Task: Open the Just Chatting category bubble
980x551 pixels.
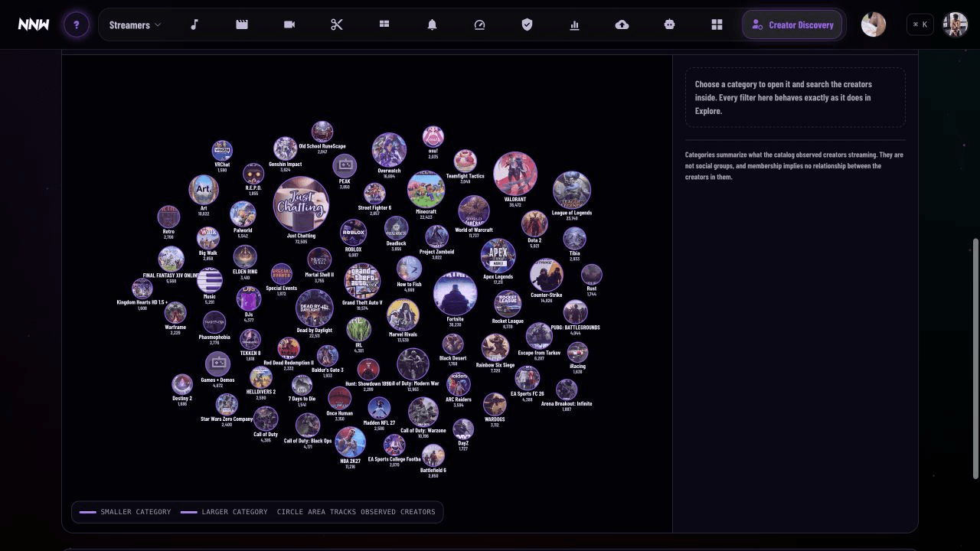Action: 301,204
